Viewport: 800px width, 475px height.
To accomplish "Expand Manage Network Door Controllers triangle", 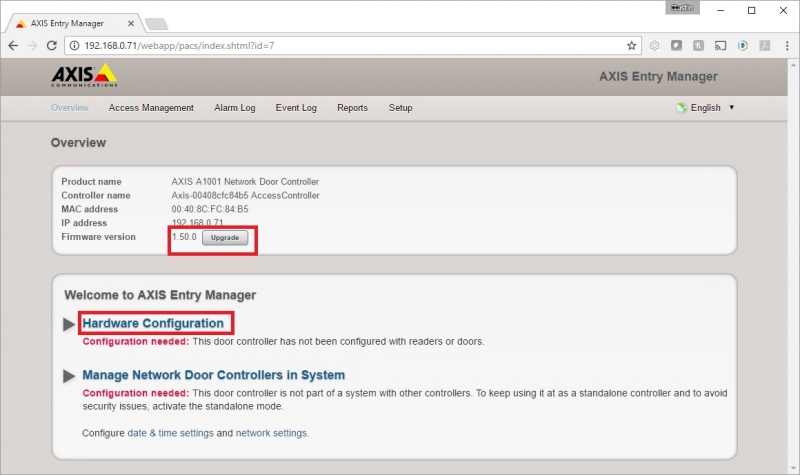I will (x=69, y=376).
